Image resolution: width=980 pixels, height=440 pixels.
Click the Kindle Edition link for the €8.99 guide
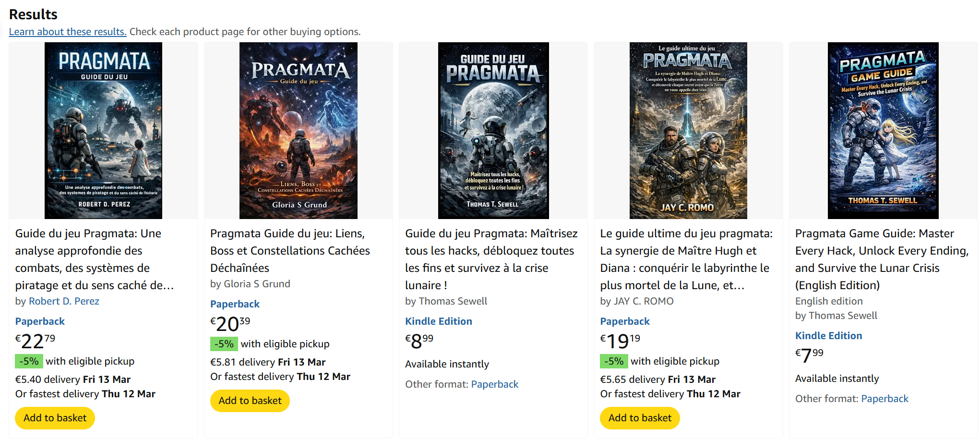pyautogui.click(x=438, y=321)
